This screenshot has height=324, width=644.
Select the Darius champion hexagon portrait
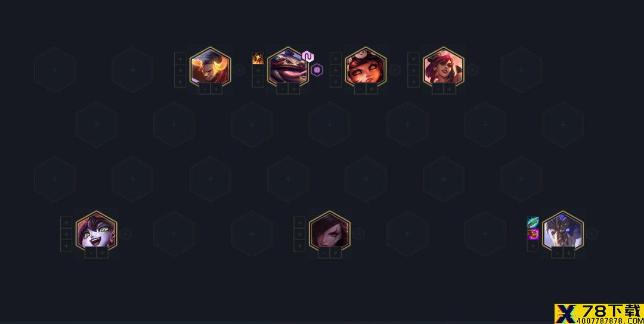210,68
